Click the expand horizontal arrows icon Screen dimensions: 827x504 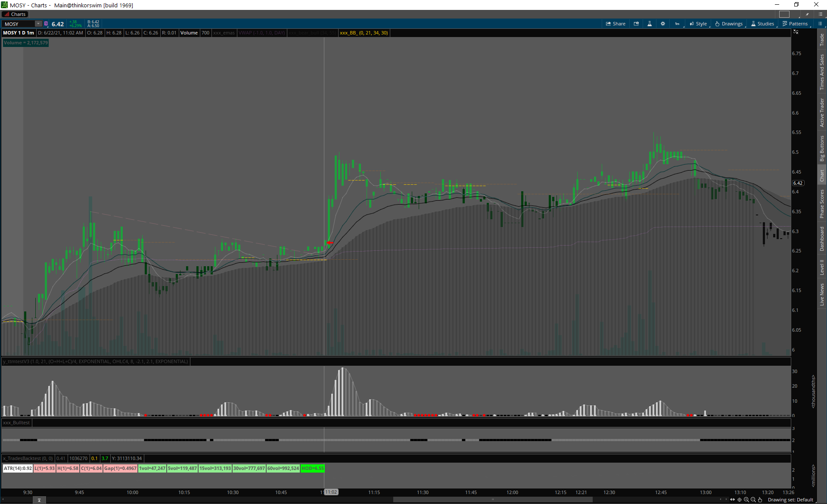[732, 500]
